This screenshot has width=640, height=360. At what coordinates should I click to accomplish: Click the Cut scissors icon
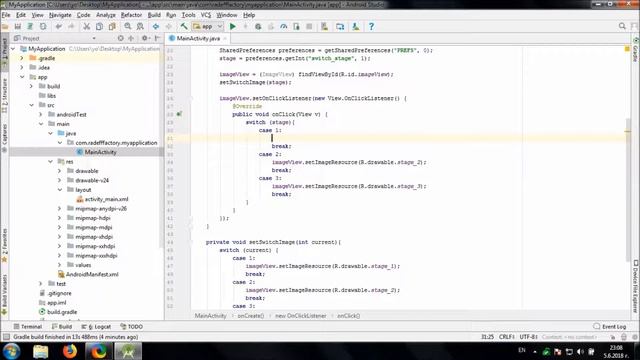(87, 27)
